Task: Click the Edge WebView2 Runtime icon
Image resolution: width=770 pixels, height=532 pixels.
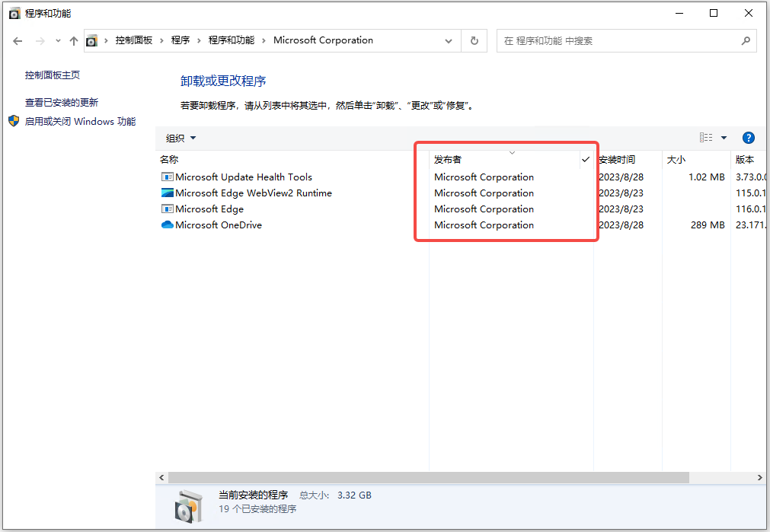Action: [168, 193]
